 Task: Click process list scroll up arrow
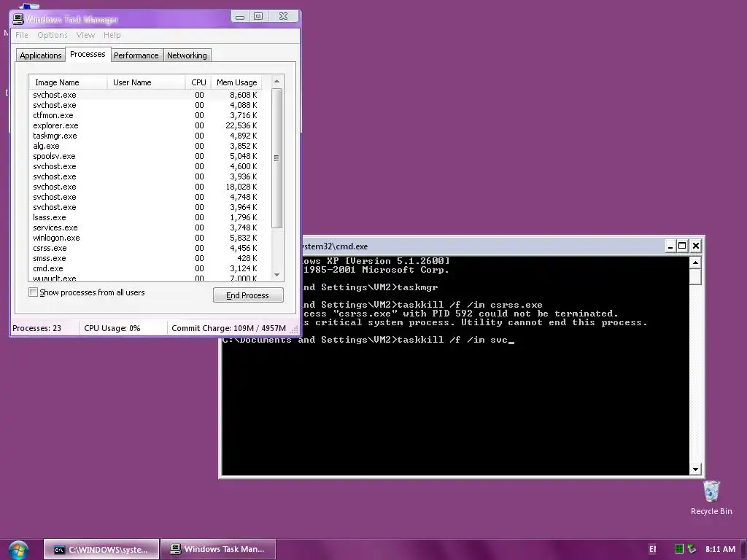tap(276, 82)
